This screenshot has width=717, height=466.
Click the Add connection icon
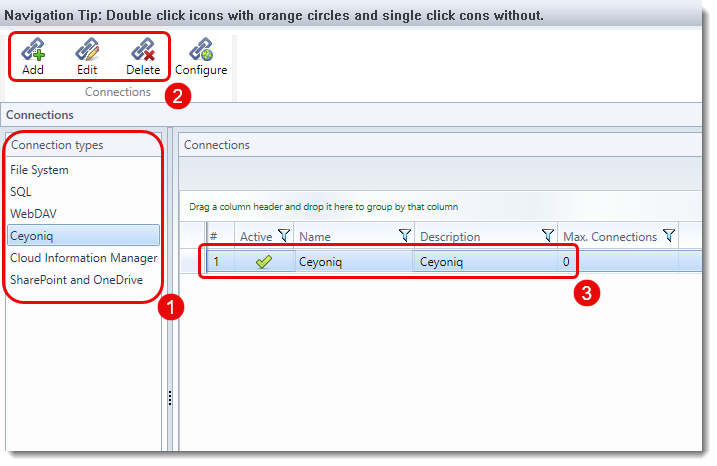point(33,57)
